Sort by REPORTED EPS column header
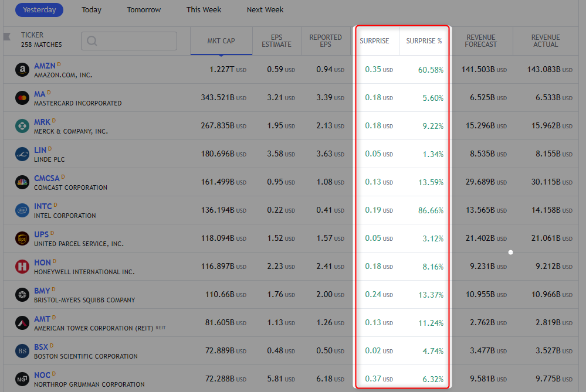Image resolution: width=586 pixels, height=392 pixels. click(x=326, y=40)
